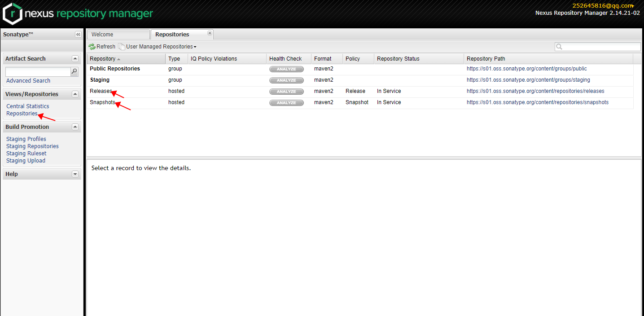
Task: Click In Service status for Snapshots
Action: pos(389,103)
